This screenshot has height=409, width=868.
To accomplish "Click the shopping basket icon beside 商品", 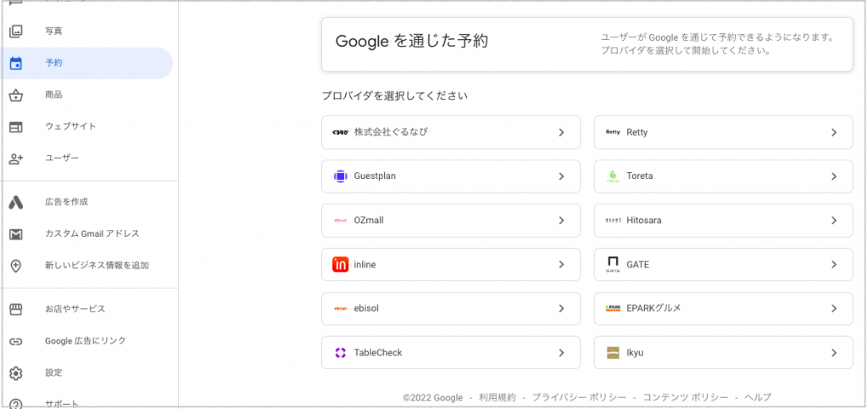I will (16, 95).
